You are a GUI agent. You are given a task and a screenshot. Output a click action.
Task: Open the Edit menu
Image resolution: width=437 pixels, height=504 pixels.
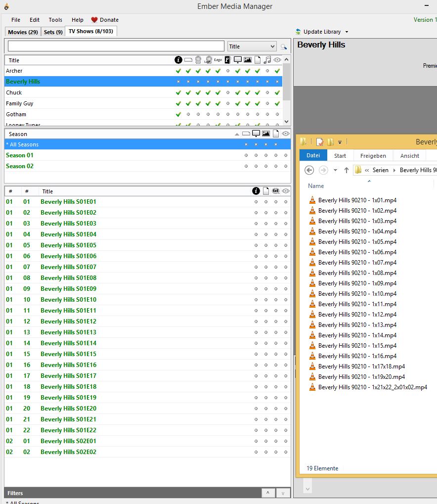pos(35,20)
